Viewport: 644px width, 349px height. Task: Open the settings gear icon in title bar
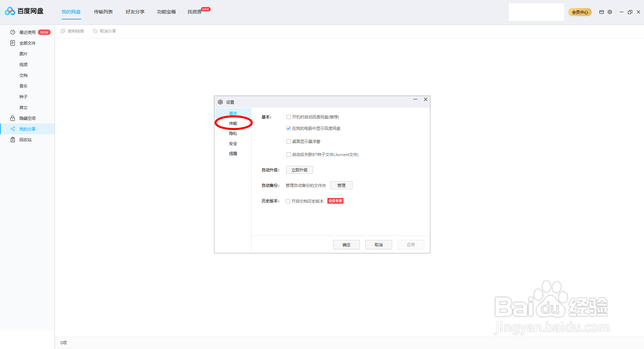tap(610, 12)
